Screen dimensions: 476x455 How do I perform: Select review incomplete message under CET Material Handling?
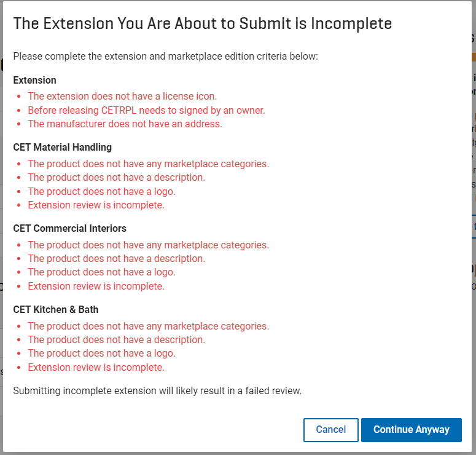click(96, 205)
